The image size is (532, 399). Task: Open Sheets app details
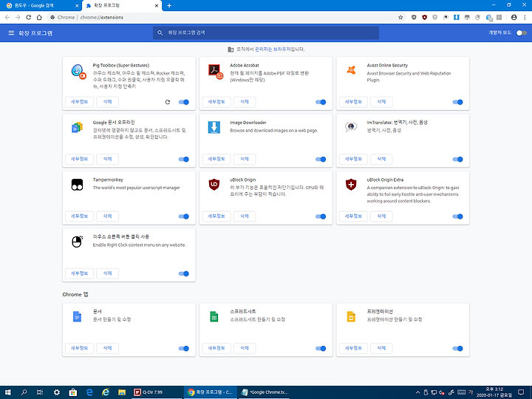[x=216, y=348]
